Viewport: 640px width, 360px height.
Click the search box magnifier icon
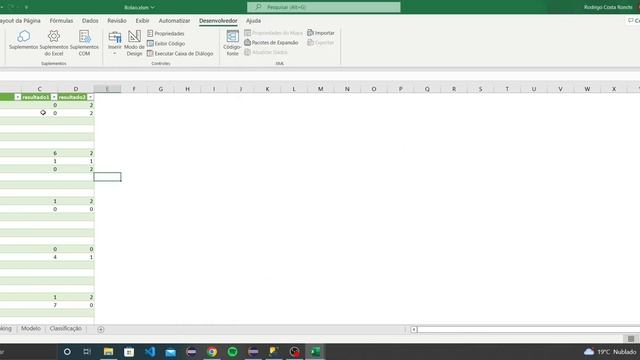tap(258, 7)
